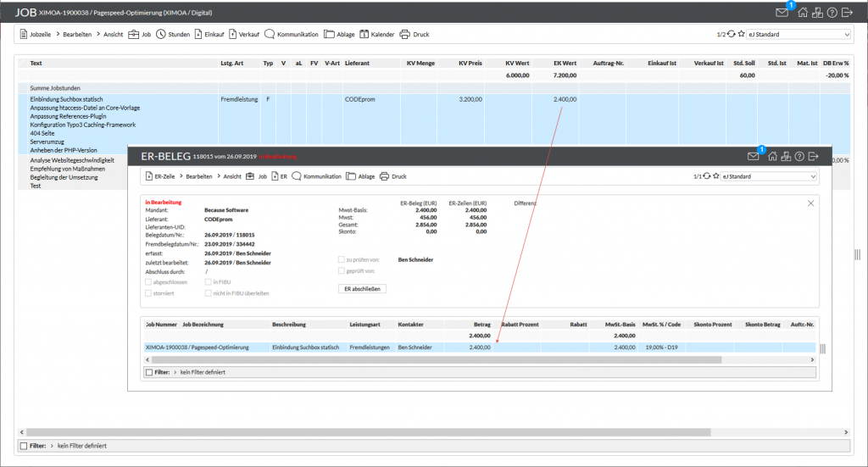
Task: Close ER-BELEG details panel with X
Action: tap(810, 203)
